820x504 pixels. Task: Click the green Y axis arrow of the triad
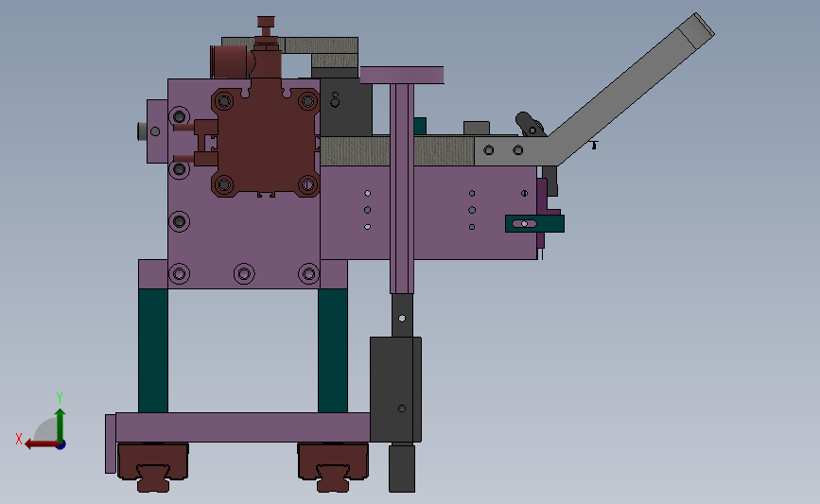[x=61, y=426]
